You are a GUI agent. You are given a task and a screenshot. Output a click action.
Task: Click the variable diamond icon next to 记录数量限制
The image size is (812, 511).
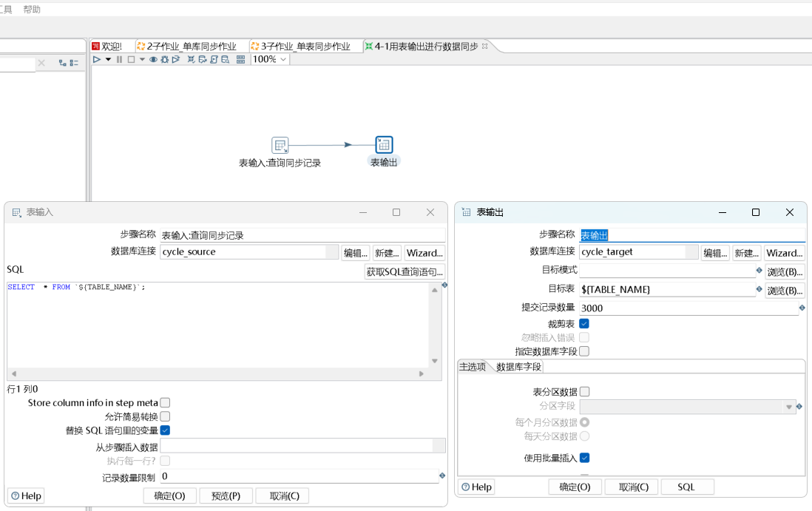pos(442,476)
